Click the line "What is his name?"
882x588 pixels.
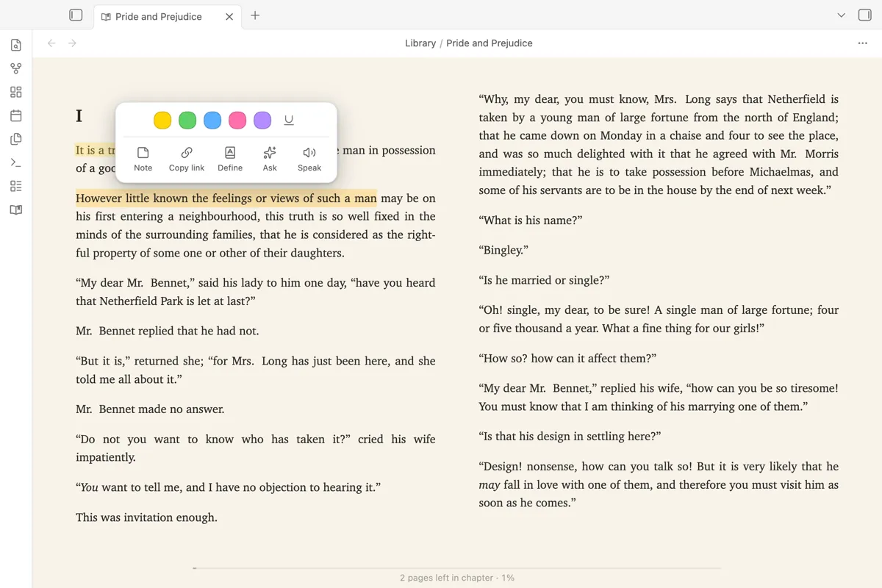pos(531,220)
